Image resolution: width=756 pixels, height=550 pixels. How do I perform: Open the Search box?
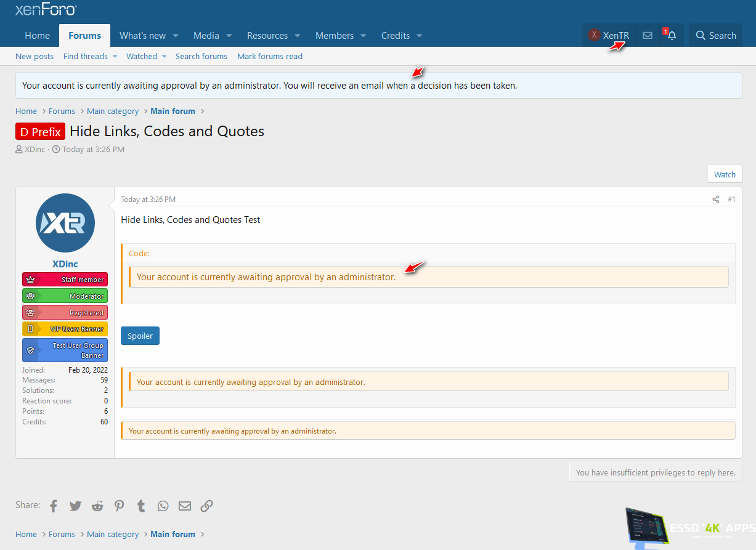715,36
